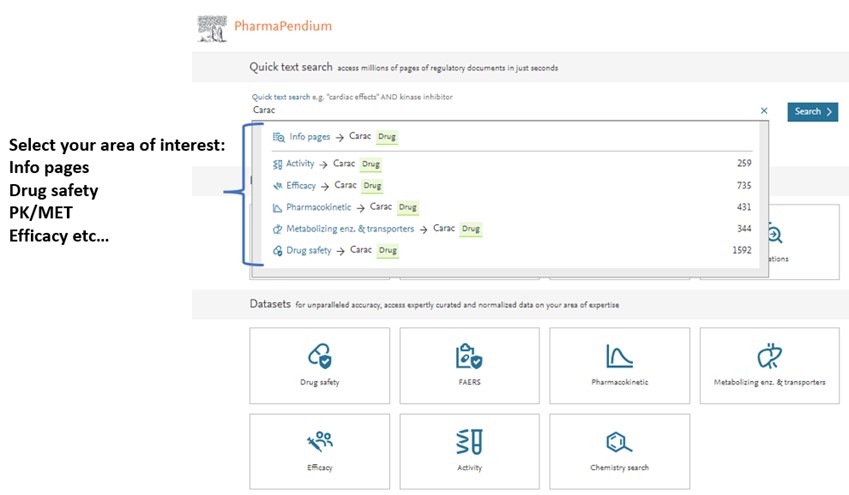The width and height of the screenshot is (849, 495).
Task: Open the Activity dataset icon
Action: [x=469, y=441]
